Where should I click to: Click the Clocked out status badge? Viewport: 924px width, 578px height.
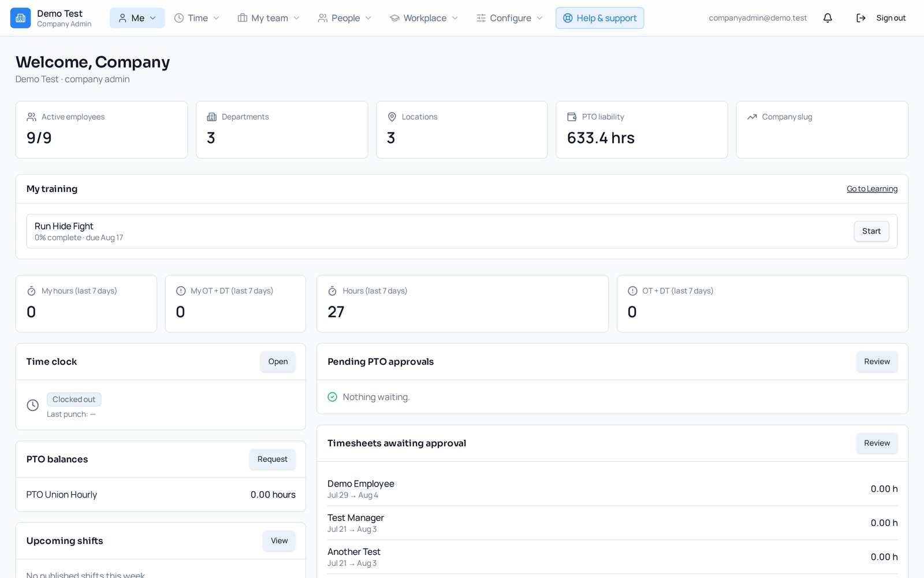coord(74,399)
